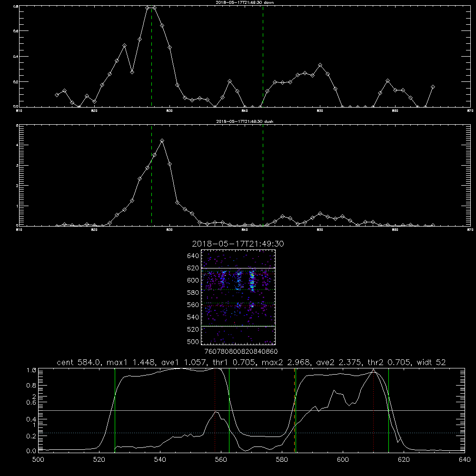Click green vertical line near 563 in bottom plot

[229, 410]
